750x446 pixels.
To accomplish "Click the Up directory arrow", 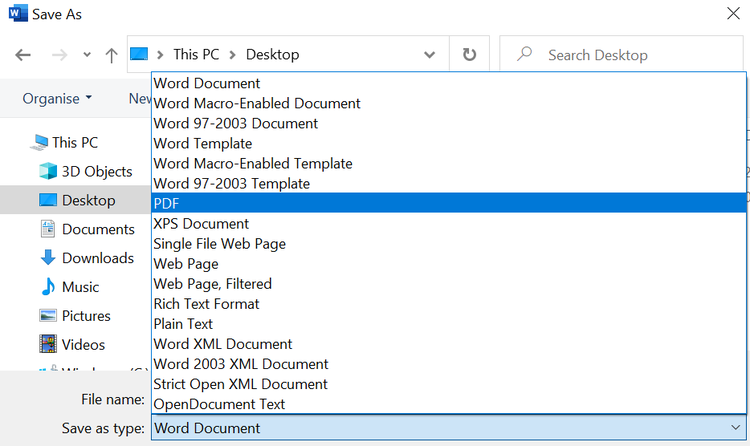I will (x=112, y=55).
